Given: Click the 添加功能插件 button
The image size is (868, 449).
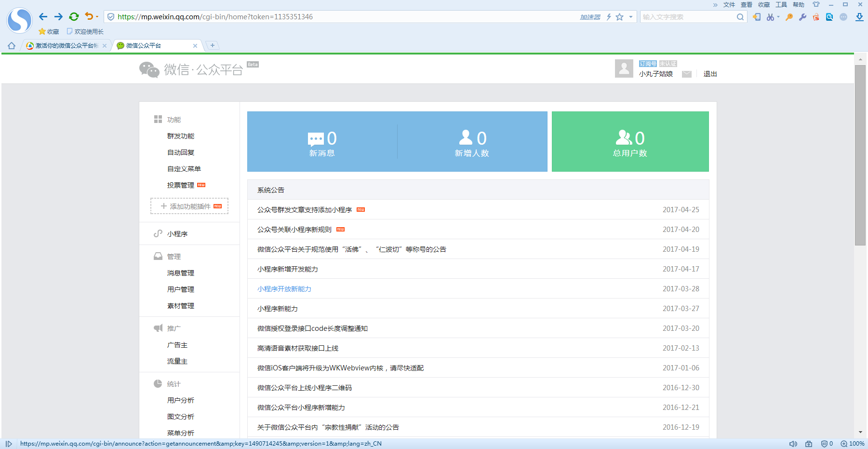Looking at the screenshot, I should [189, 206].
